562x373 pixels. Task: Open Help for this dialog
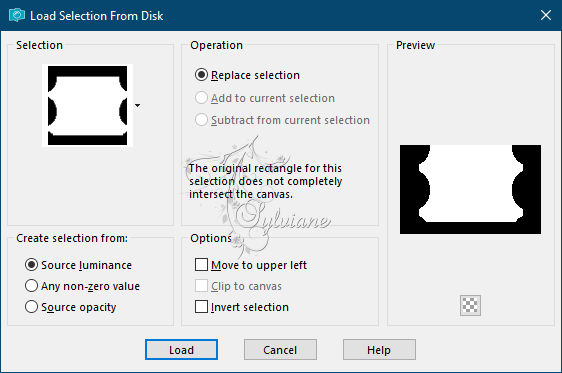click(x=379, y=350)
